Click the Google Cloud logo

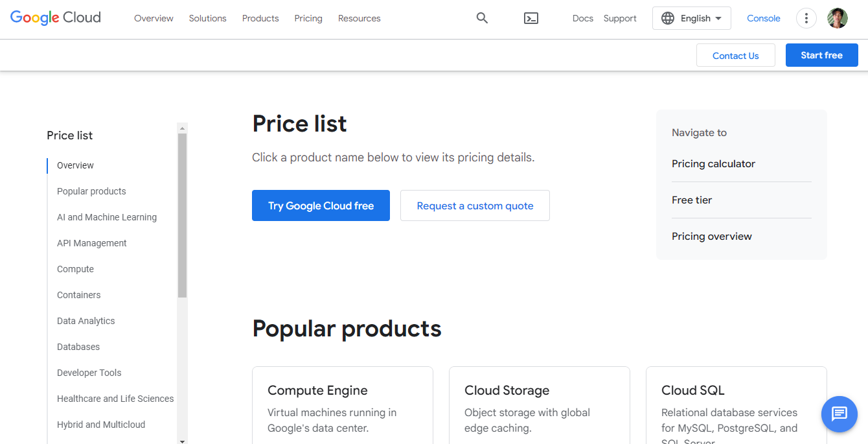[56, 18]
